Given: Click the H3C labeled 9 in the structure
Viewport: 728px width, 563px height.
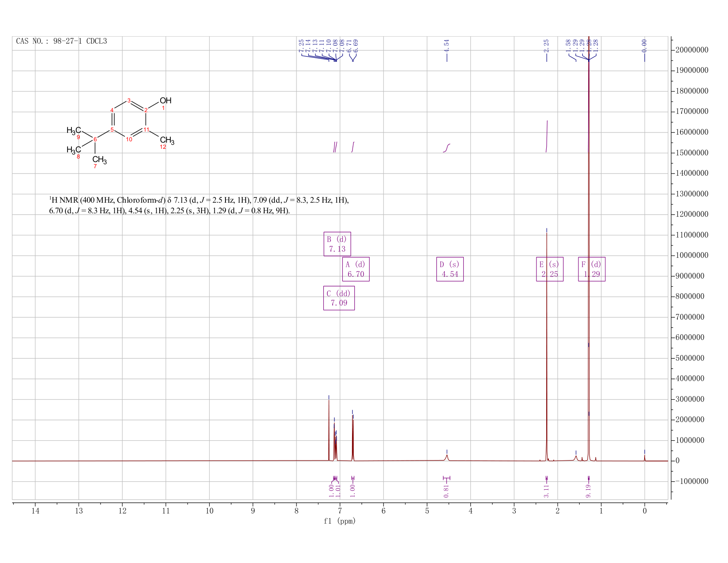Looking at the screenshot, I should coord(74,130).
